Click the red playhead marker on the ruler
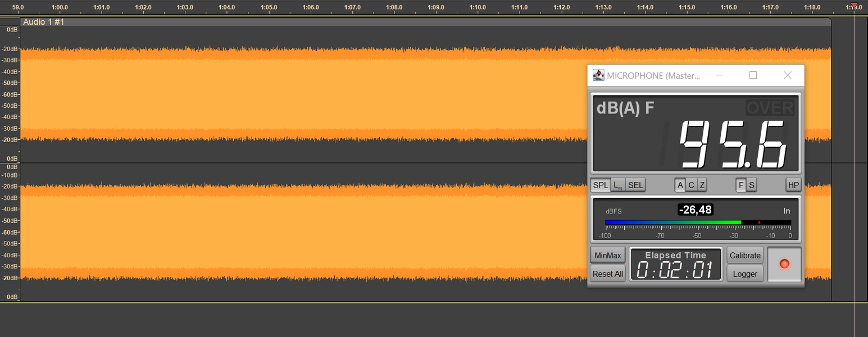This screenshot has width=868, height=337. 854,6
